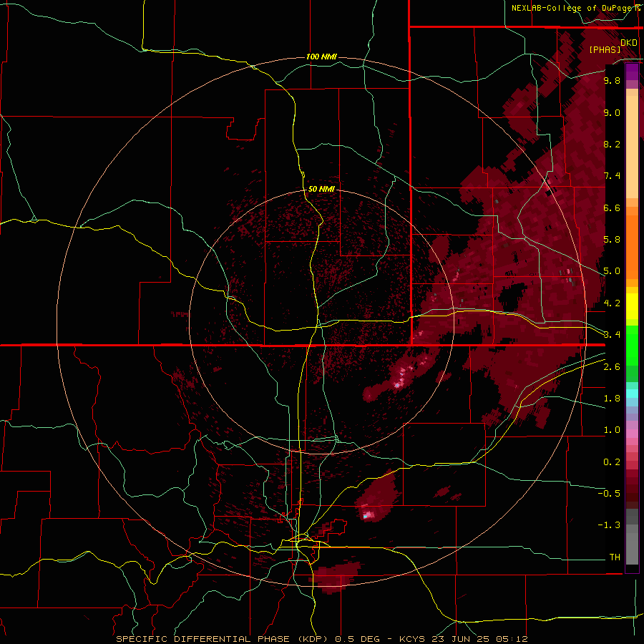Click the 7.4 legend value
644x644 pixels.
612,176
